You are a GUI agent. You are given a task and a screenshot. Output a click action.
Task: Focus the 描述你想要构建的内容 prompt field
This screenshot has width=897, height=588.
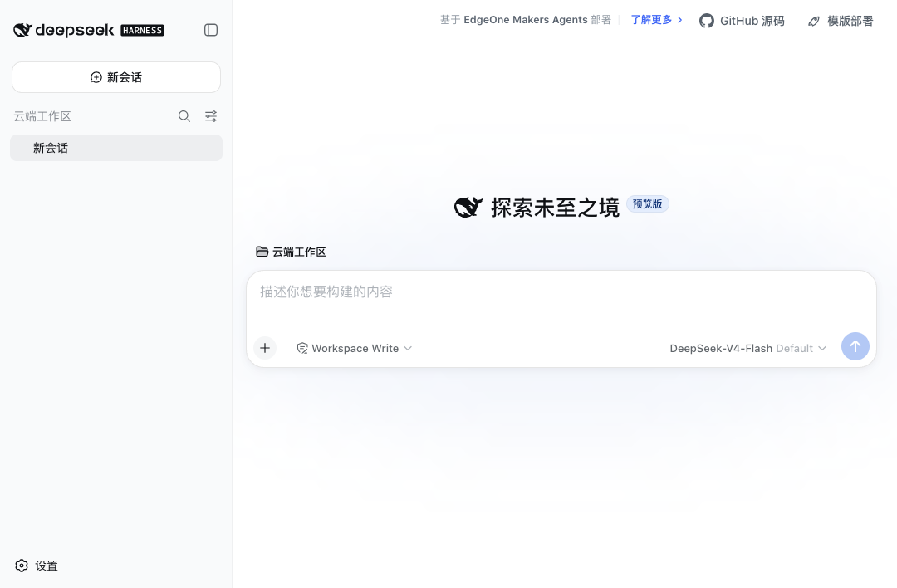pyautogui.click(x=561, y=292)
